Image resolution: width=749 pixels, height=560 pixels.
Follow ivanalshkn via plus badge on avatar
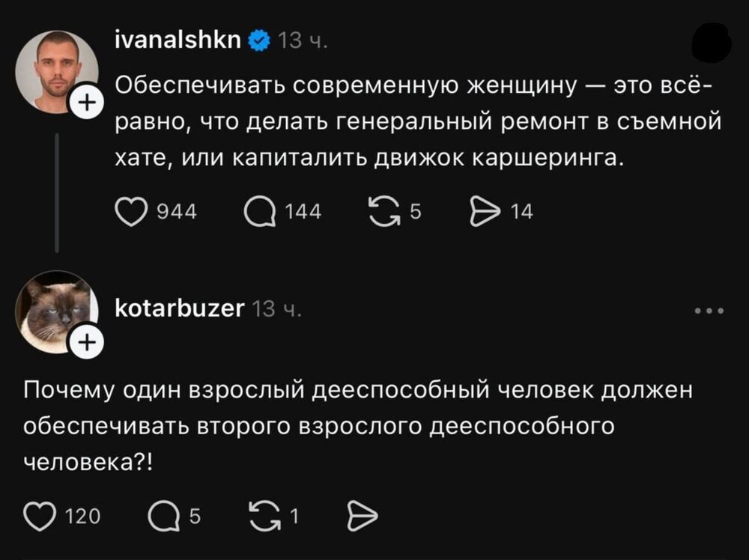coord(86,103)
